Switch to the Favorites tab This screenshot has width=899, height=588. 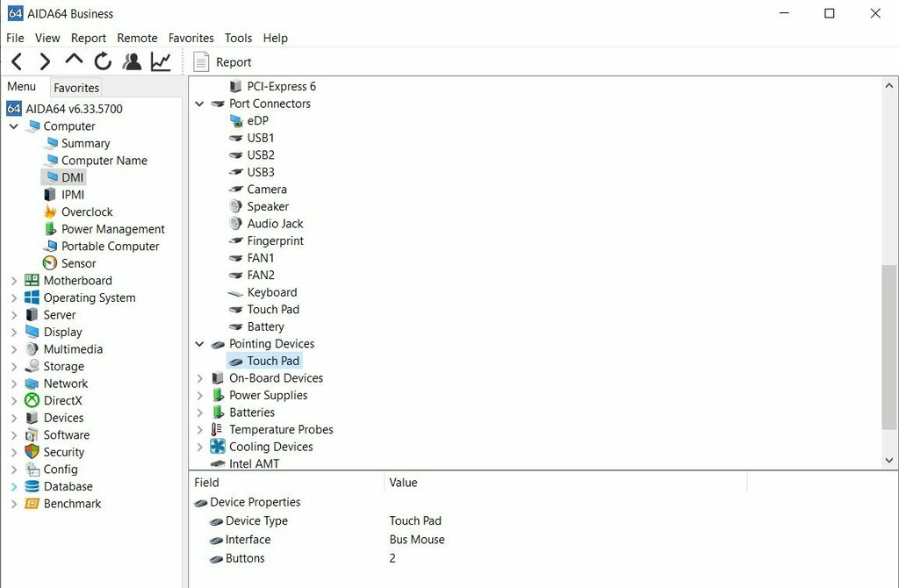(76, 88)
